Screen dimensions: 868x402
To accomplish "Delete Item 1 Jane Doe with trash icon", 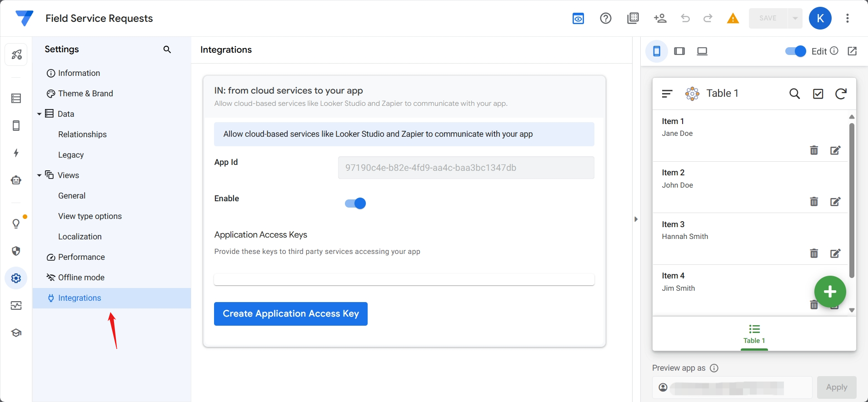I will point(814,150).
